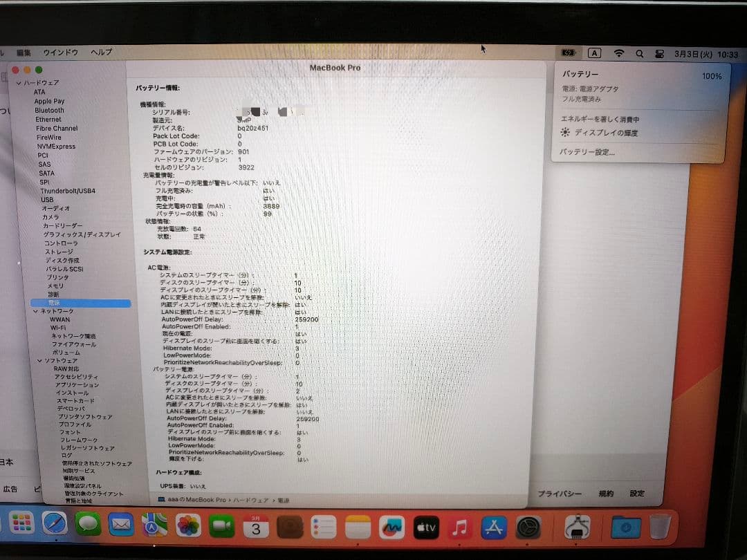The image size is (747, 560).
Task: Open Reminders app in the Dock
Action: click(324, 528)
